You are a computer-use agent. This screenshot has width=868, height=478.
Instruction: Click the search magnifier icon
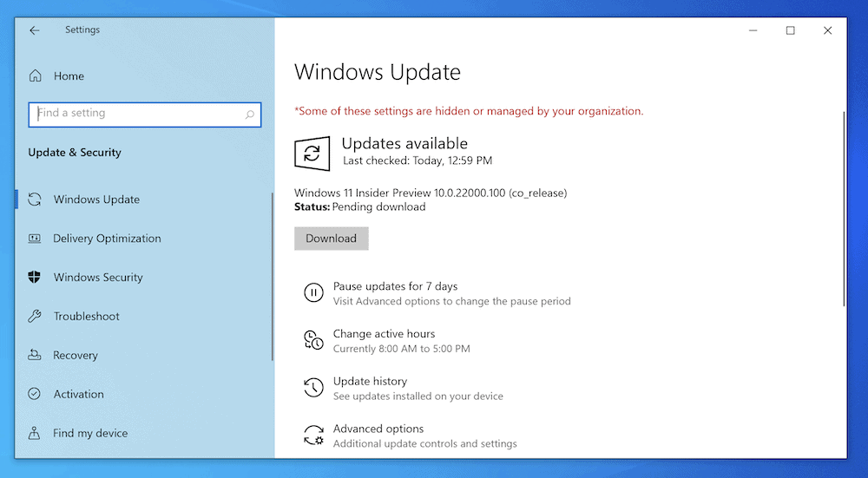click(250, 115)
